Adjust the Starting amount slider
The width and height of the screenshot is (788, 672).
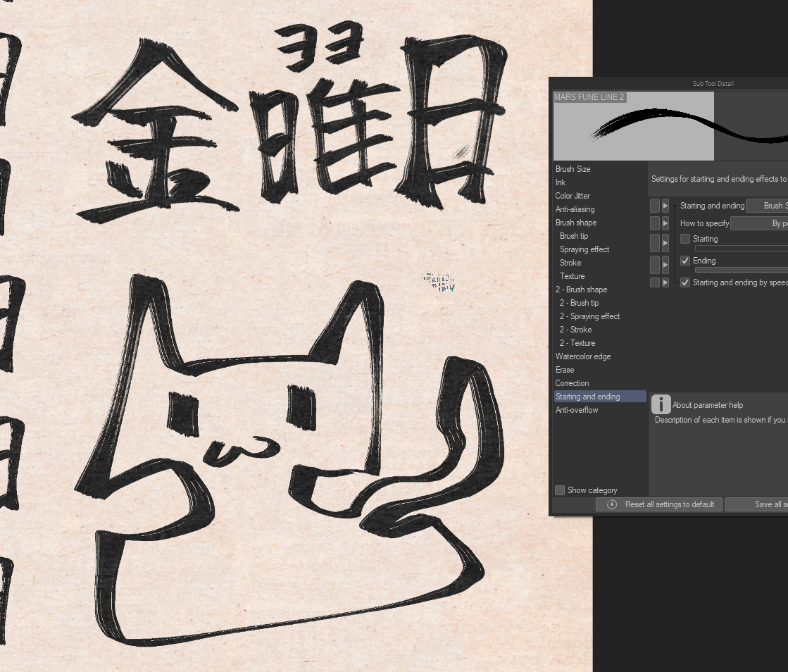tap(742, 248)
